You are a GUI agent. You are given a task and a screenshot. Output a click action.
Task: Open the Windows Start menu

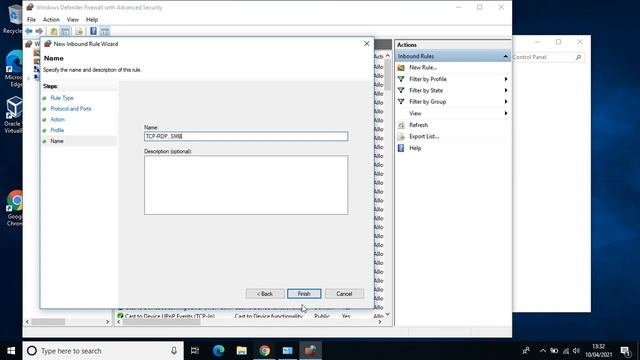(11, 351)
